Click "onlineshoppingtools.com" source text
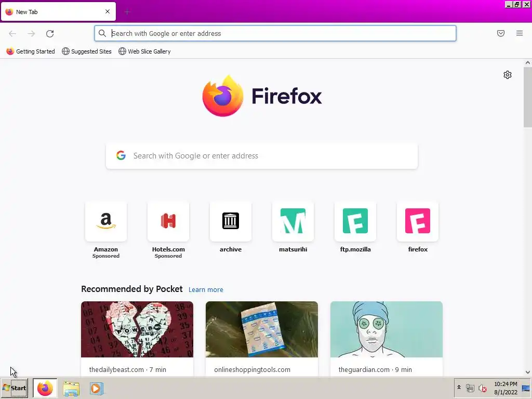This screenshot has width=532, height=399. point(252,369)
